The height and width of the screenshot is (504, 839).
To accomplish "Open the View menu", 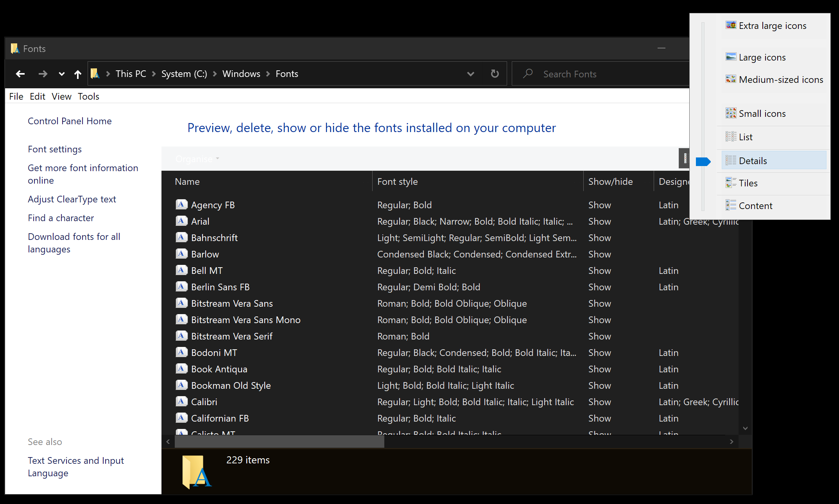I will click(61, 97).
